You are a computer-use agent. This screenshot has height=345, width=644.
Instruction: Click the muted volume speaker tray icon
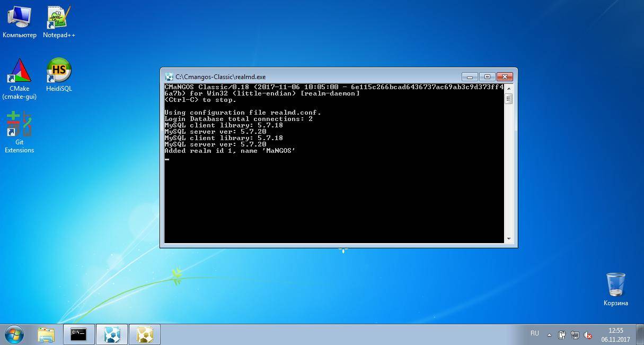tap(588, 335)
